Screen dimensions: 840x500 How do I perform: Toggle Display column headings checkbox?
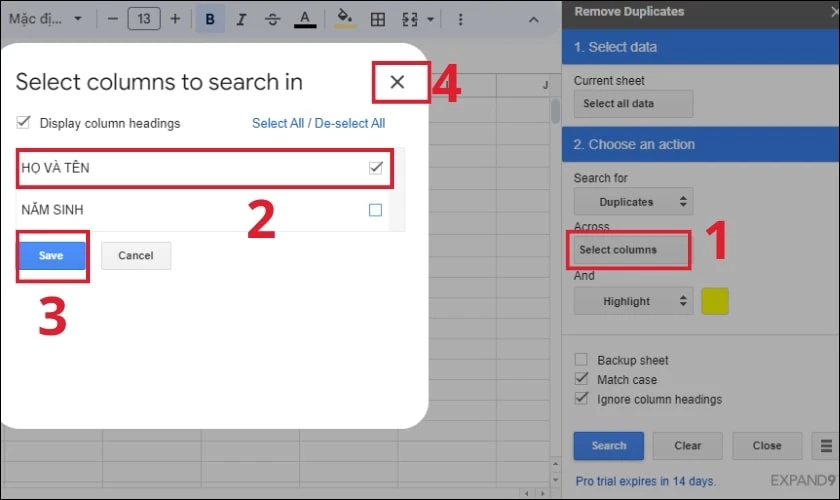[x=23, y=123]
